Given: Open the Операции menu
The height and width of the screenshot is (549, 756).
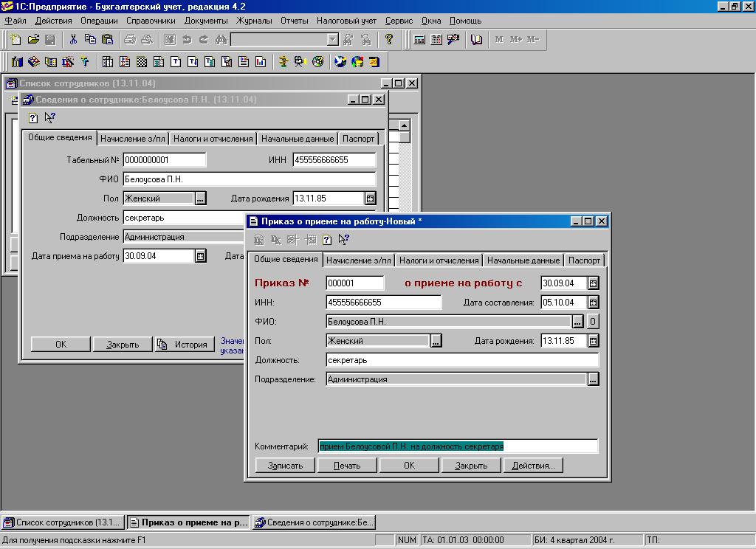Looking at the screenshot, I should [x=99, y=21].
